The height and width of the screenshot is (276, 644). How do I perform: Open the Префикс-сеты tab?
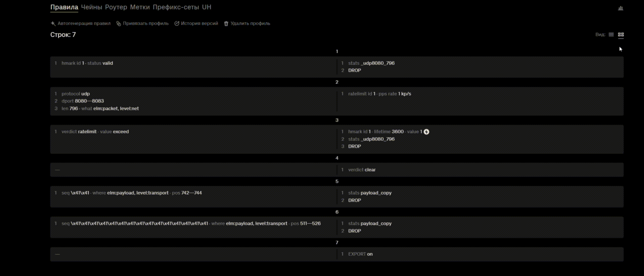176,7
